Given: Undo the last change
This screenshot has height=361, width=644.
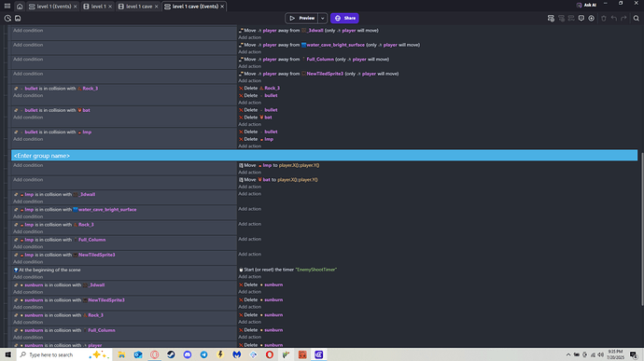Looking at the screenshot, I should tap(613, 18).
